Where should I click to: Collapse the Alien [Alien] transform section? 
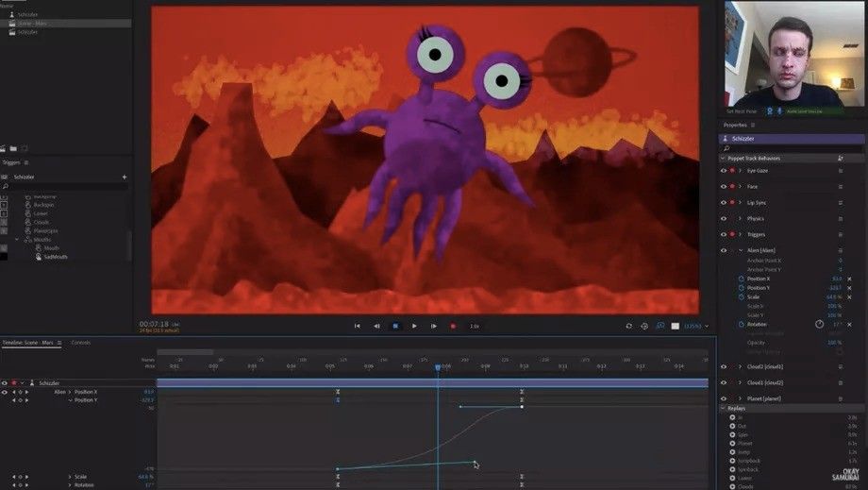(x=740, y=250)
